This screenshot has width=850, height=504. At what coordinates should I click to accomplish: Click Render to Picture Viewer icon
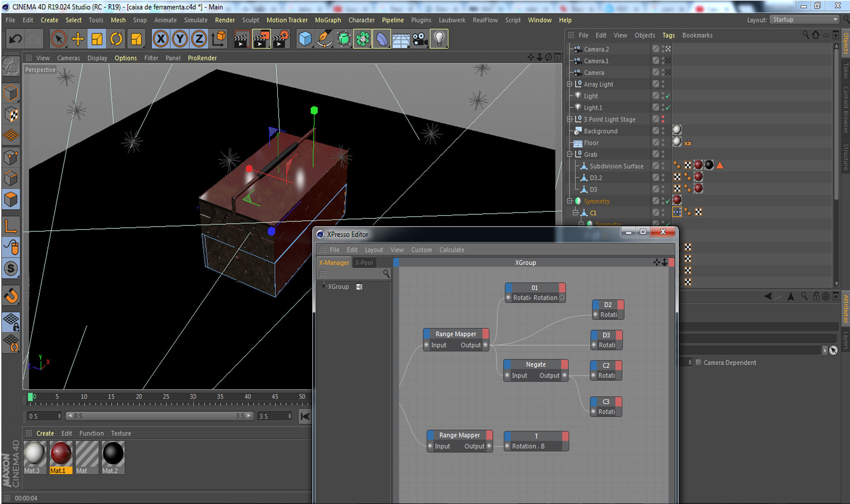[261, 39]
